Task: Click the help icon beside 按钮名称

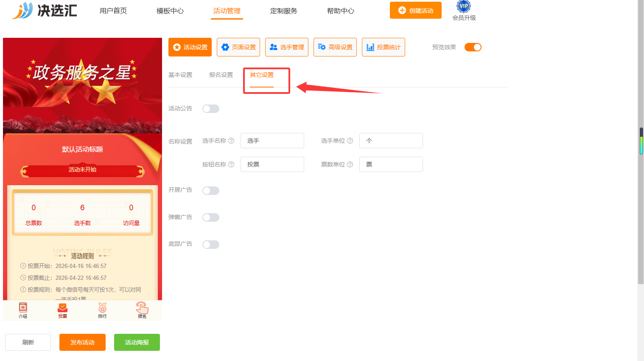Action: (231, 164)
